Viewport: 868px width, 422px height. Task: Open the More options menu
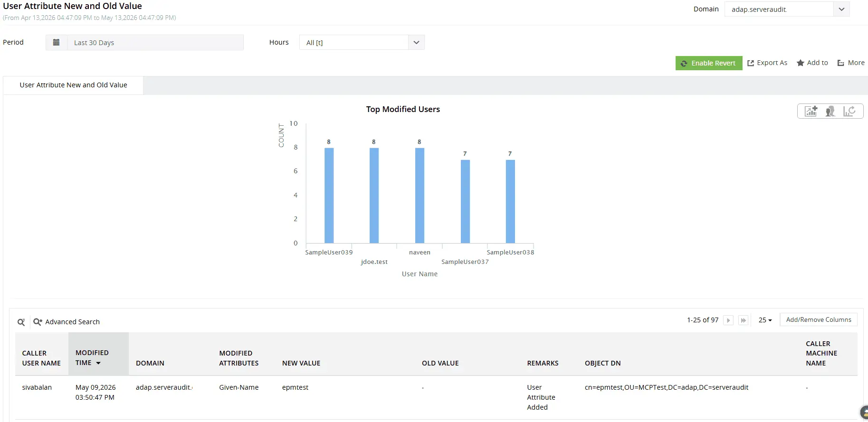(851, 63)
